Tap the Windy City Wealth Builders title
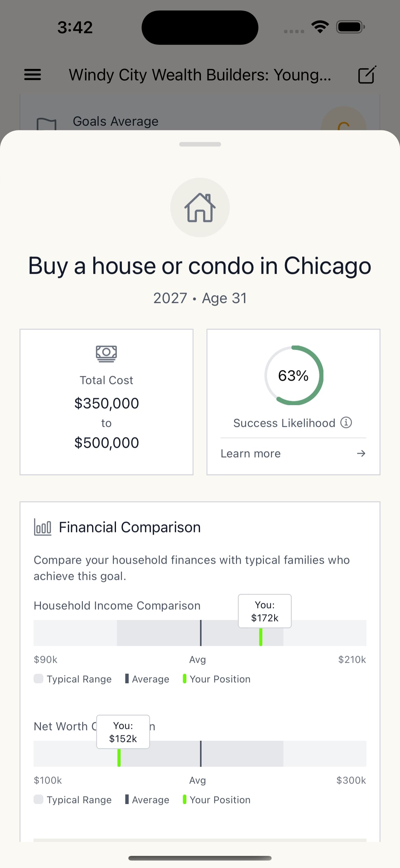Viewport: 400px width, 868px height. point(200,75)
